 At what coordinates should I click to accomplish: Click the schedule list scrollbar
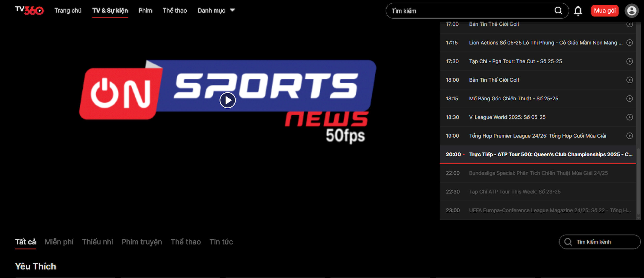[638, 181]
